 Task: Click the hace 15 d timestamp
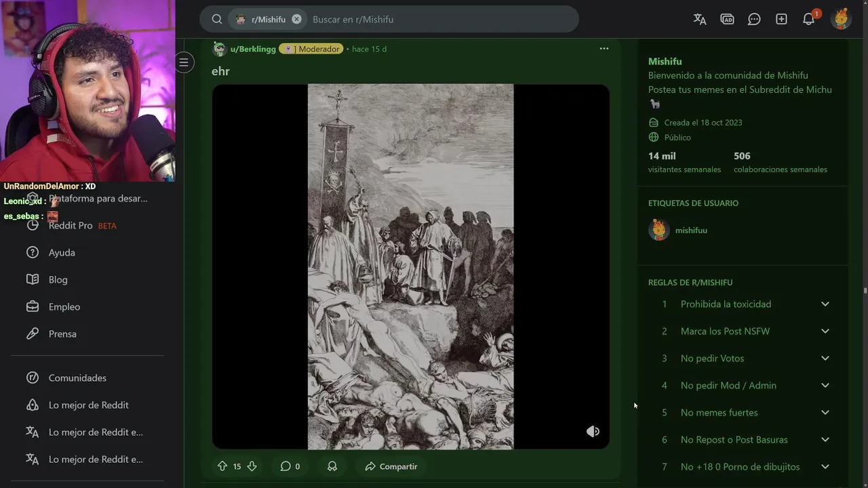[369, 49]
